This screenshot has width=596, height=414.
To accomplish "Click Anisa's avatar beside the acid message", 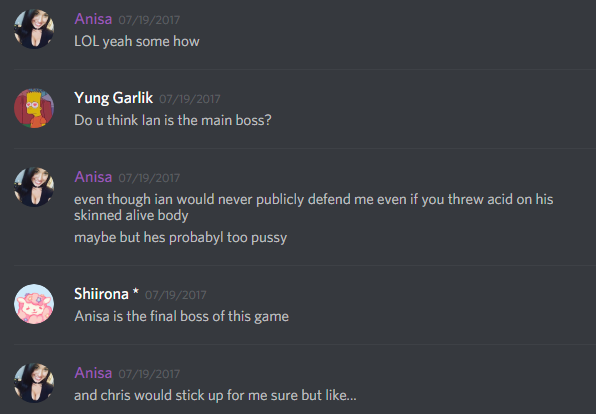I will (34, 187).
